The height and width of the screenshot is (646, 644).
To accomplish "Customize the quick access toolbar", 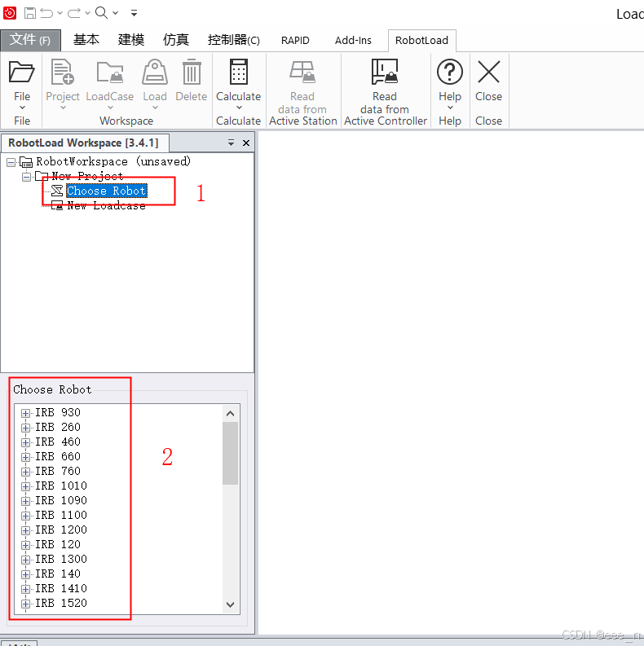I will click(134, 13).
